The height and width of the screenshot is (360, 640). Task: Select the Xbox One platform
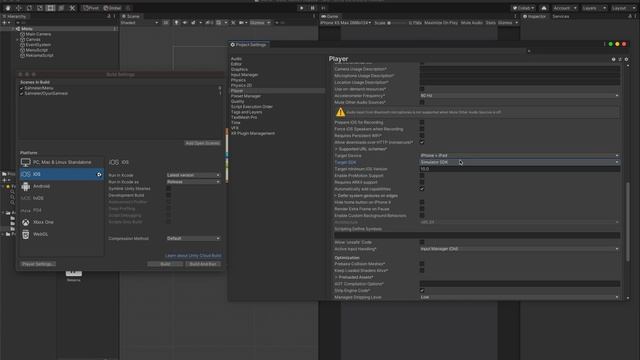(61, 222)
